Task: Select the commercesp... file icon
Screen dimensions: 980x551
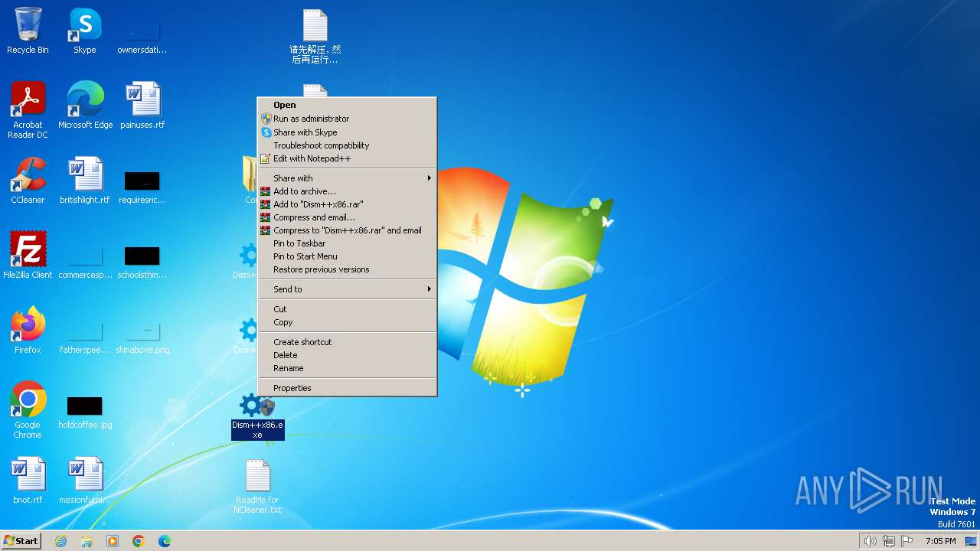Action: pos(85,262)
